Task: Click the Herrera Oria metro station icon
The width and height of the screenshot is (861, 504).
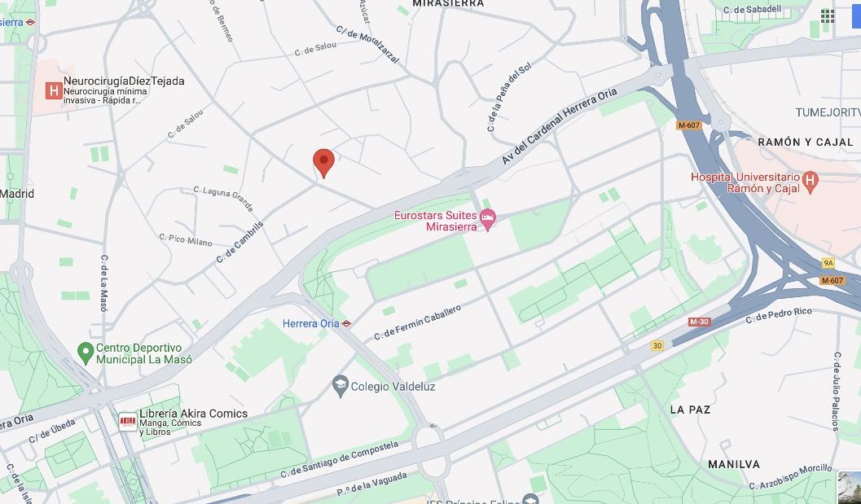Action: coord(346,323)
